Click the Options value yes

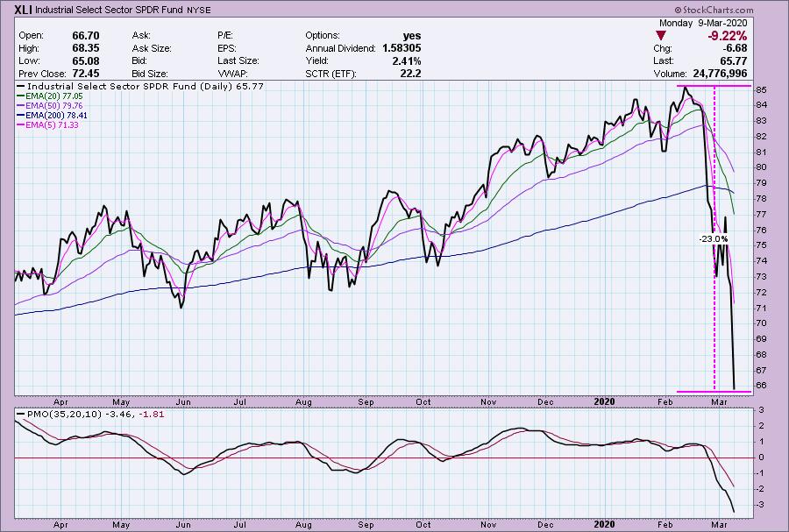click(x=412, y=36)
